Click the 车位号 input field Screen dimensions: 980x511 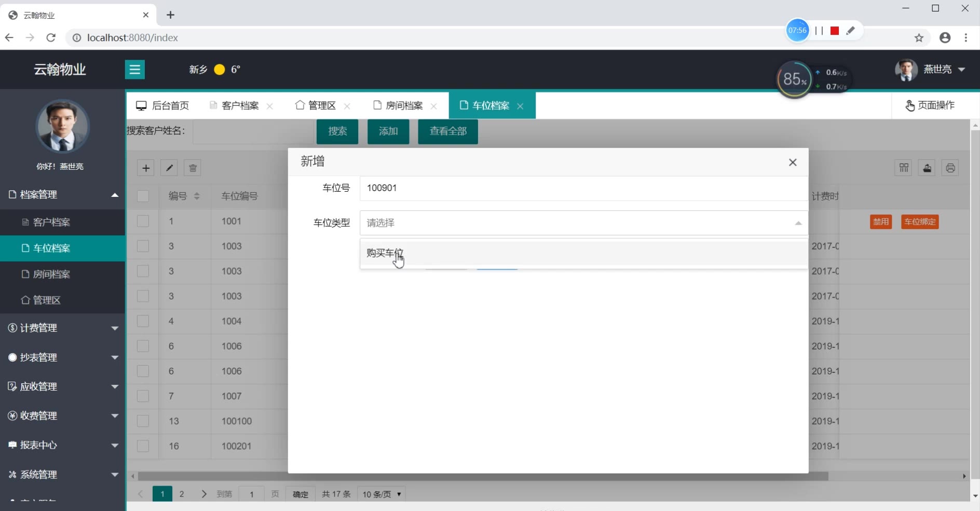click(x=584, y=188)
